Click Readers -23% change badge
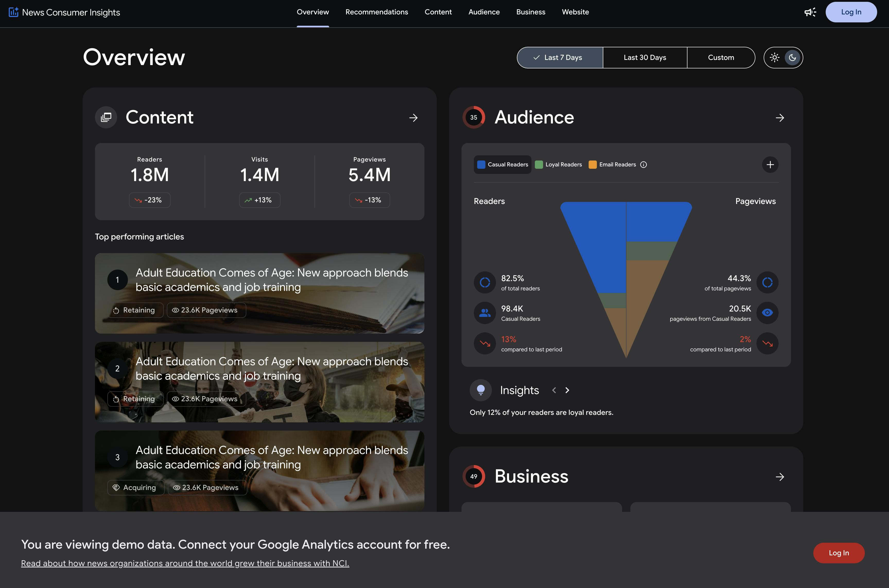889x588 pixels. click(149, 200)
